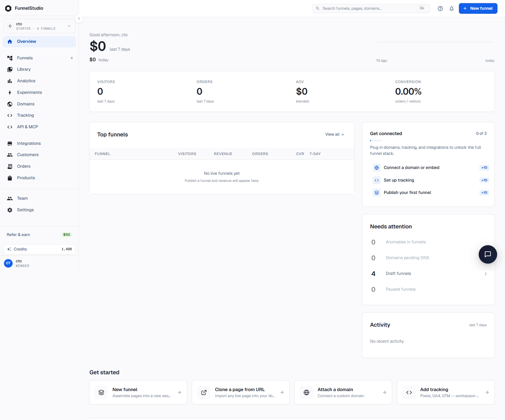Open arrow on Add tracking card
505x420 pixels.
(487, 392)
